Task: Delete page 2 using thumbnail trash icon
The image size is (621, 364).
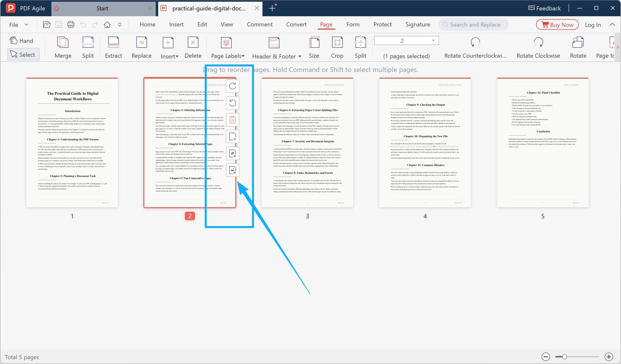Action: (x=233, y=120)
